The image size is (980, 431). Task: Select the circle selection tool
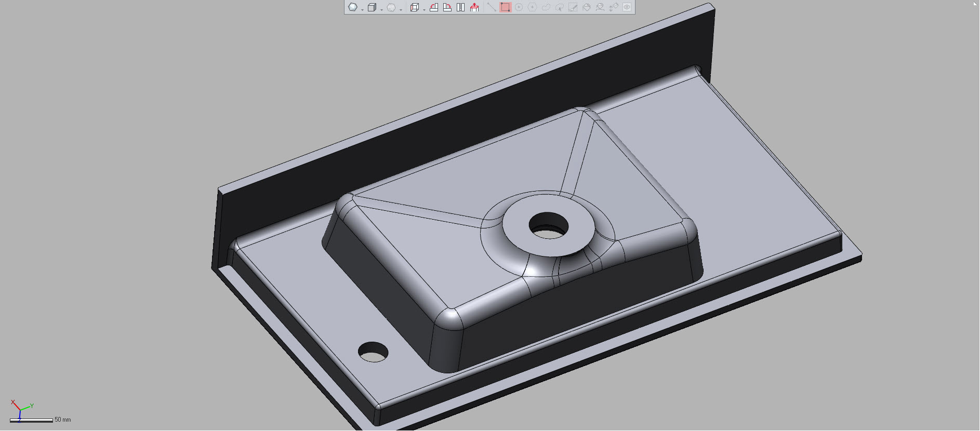tap(519, 7)
